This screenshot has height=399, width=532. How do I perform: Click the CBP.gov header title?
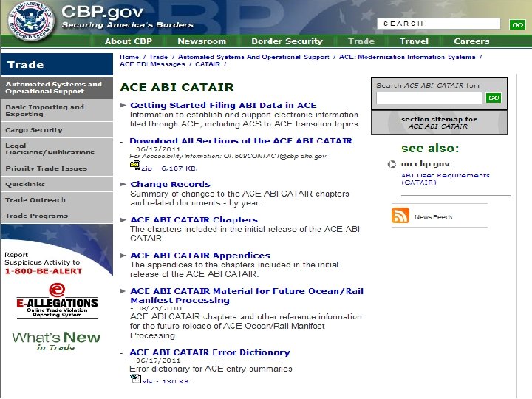click(102, 12)
